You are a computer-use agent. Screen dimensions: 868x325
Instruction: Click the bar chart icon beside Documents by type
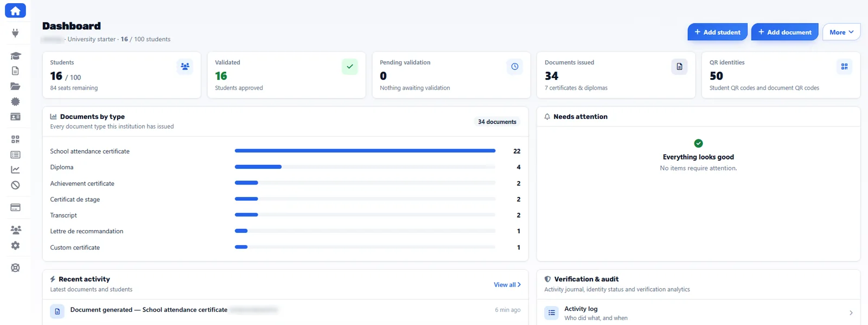[x=53, y=117]
